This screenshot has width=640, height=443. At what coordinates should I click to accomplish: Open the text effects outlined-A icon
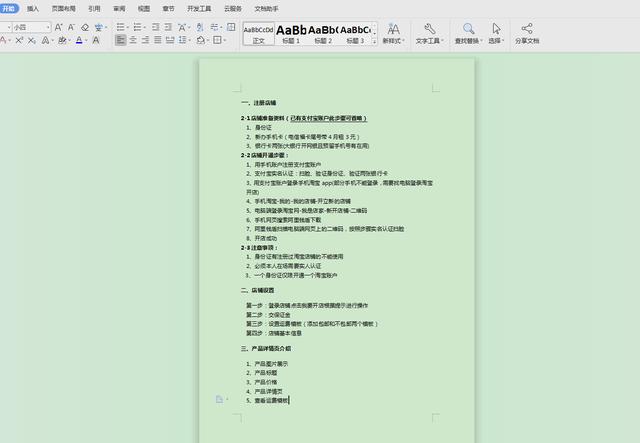click(x=45, y=40)
